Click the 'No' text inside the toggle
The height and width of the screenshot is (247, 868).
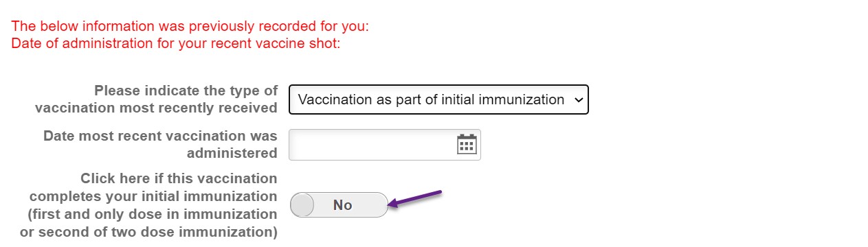click(342, 205)
